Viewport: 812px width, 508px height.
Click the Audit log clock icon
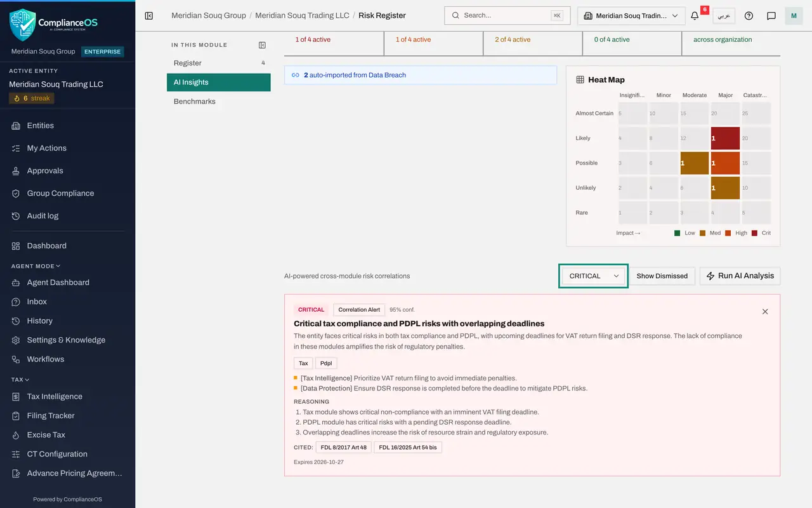tap(16, 216)
